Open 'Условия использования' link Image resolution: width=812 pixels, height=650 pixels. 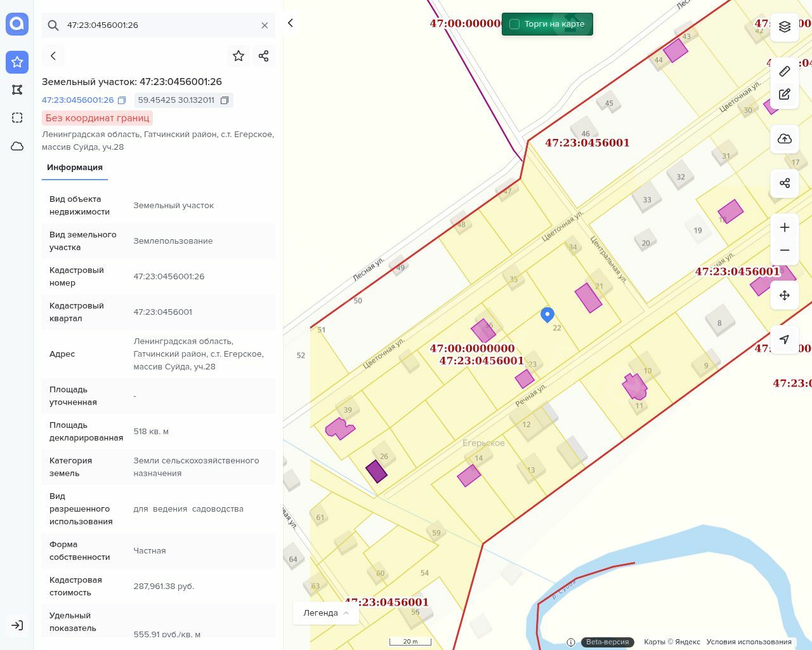pos(749,642)
